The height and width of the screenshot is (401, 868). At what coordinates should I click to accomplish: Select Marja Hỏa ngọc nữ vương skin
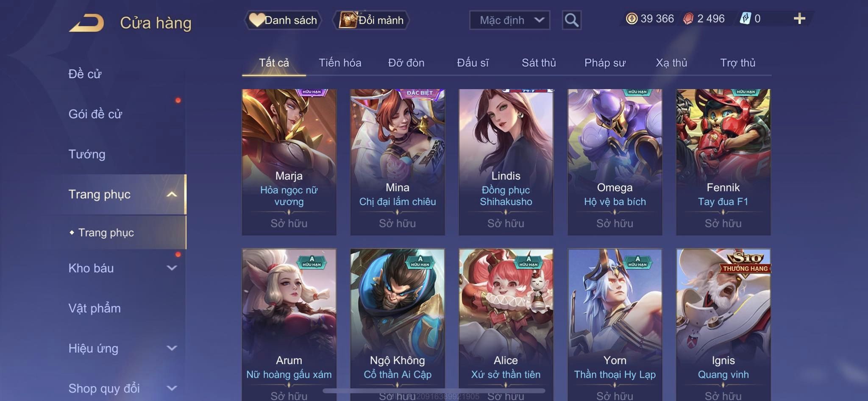click(x=289, y=162)
